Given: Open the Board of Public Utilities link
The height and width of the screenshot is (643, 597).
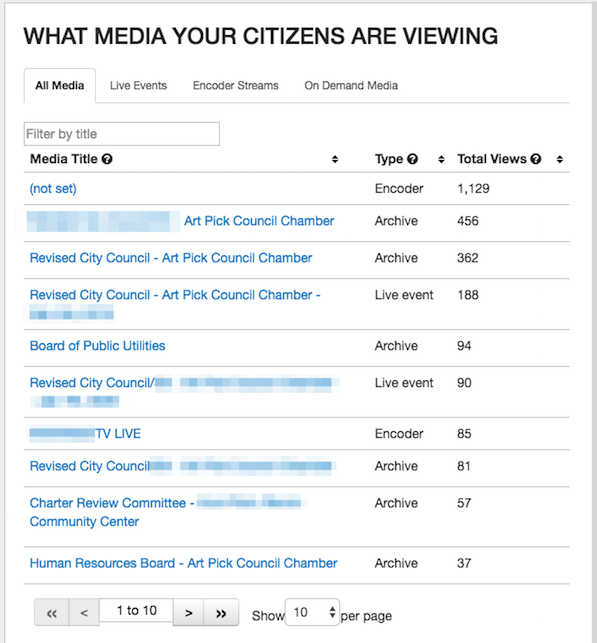Looking at the screenshot, I should [x=97, y=345].
